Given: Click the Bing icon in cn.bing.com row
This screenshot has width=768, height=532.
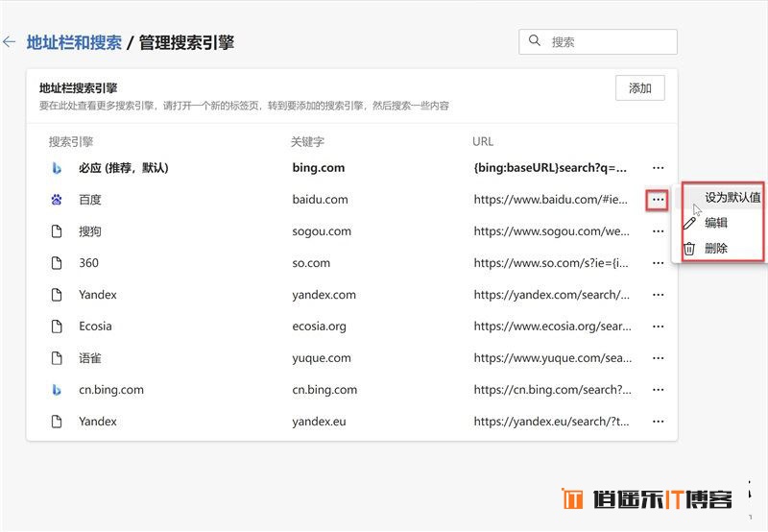Looking at the screenshot, I should click(x=57, y=390).
